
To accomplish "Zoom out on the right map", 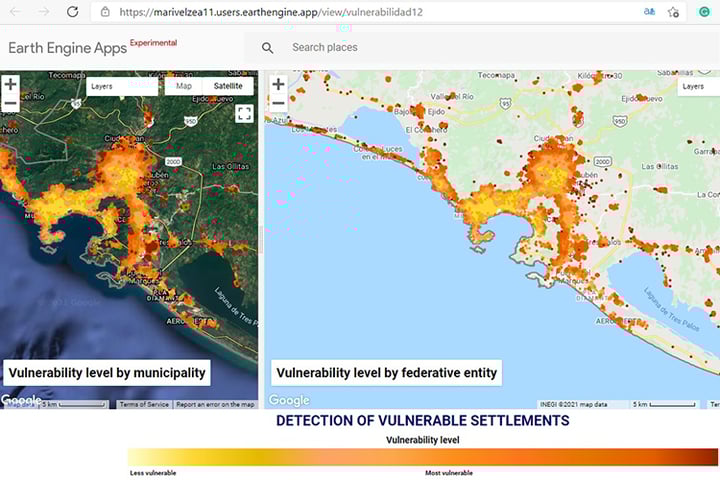I will [278, 103].
